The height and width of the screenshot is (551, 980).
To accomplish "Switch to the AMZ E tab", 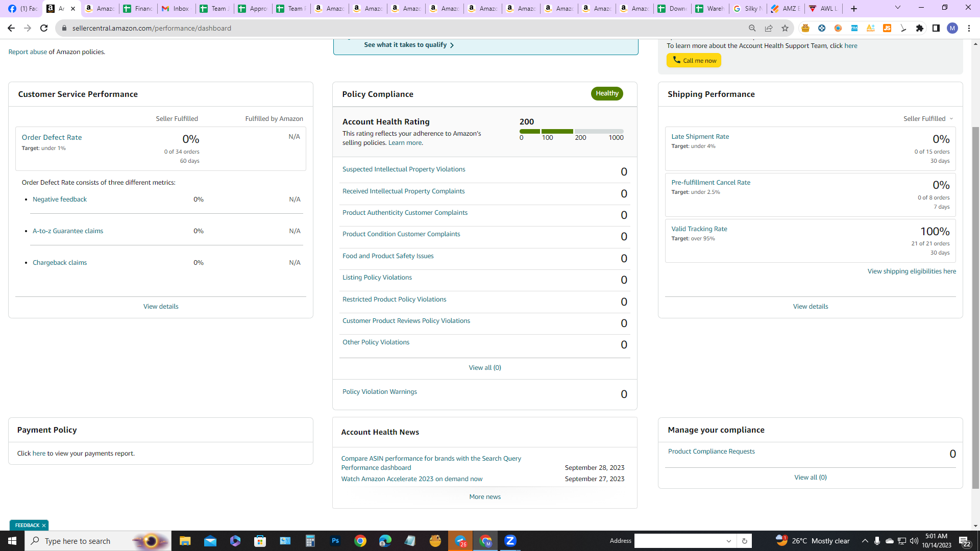I will pos(785,9).
